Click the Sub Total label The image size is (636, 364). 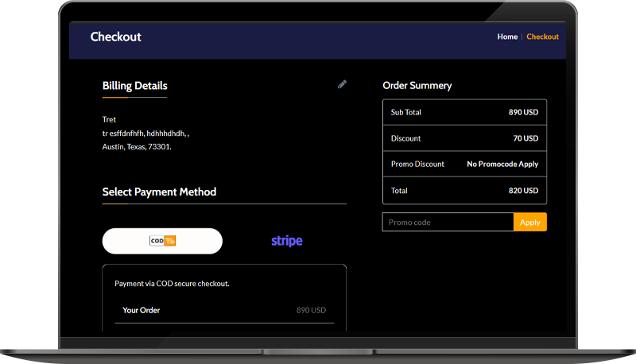[x=405, y=112]
